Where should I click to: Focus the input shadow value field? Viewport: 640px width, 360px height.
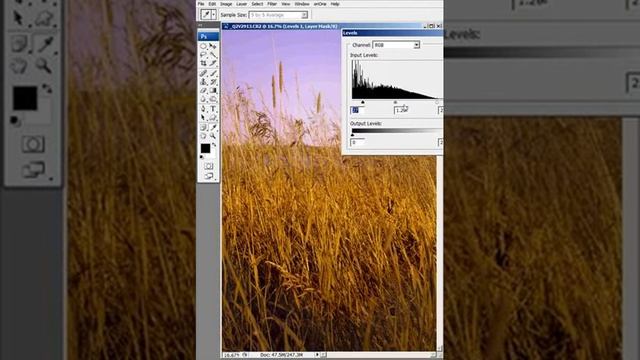[x=357, y=110]
